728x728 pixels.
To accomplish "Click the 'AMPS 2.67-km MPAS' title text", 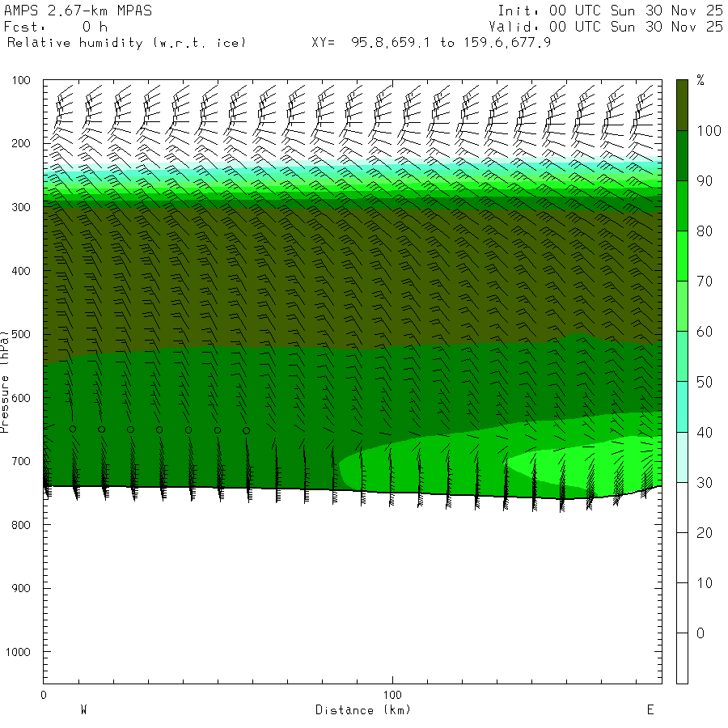I will pos(78,11).
